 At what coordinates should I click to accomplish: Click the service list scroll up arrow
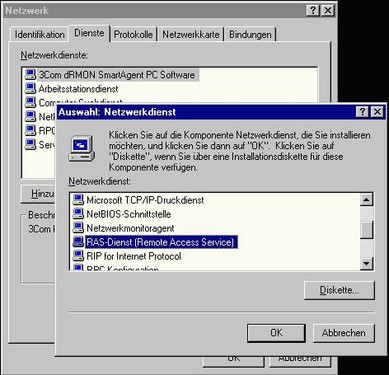pyautogui.click(x=367, y=200)
